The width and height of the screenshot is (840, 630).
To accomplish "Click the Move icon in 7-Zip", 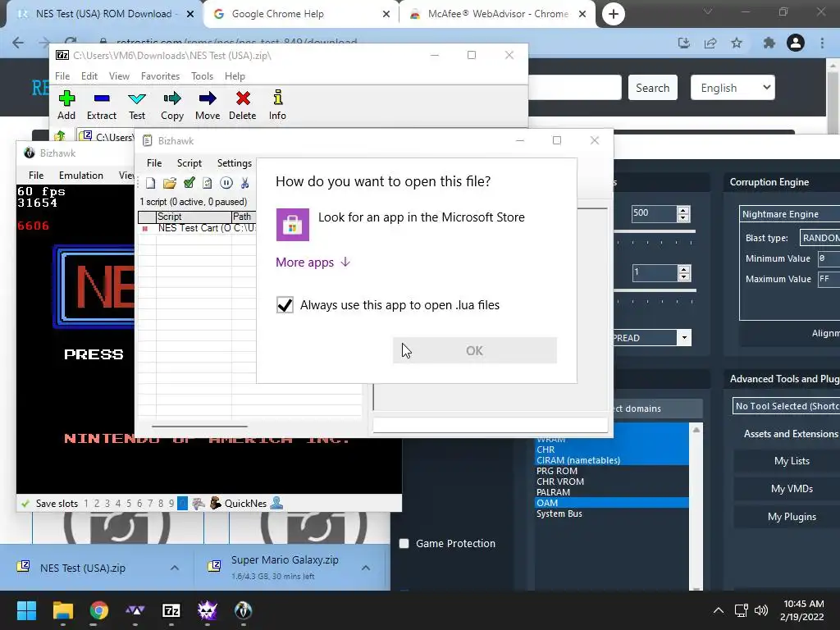I will coord(208,98).
